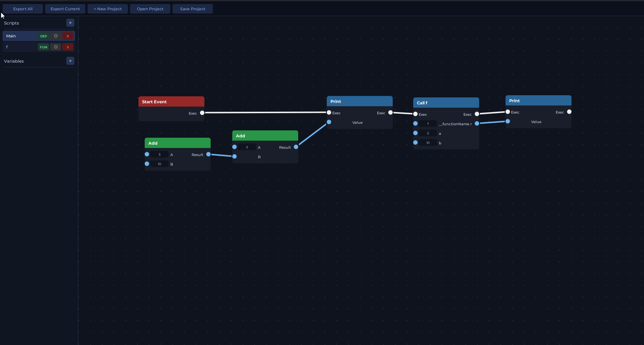This screenshot has width=644, height=345.
Task: Select the left Add node header
Action: (178, 143)
